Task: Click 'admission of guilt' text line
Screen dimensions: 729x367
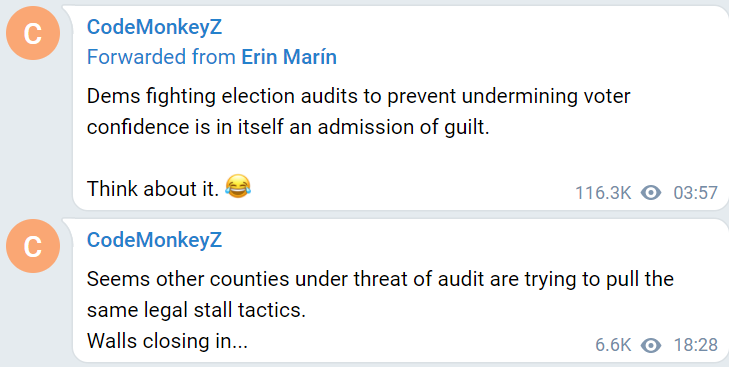Action: [288, 127]
